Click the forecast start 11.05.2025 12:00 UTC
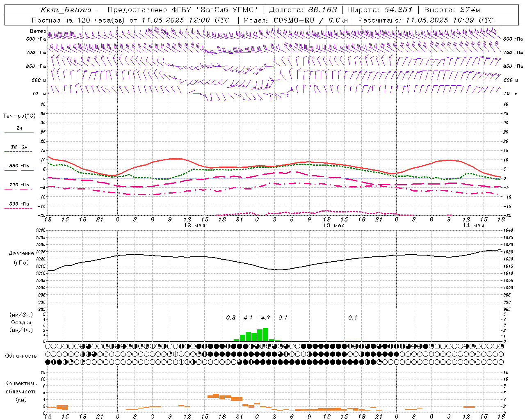 (185, 20)
